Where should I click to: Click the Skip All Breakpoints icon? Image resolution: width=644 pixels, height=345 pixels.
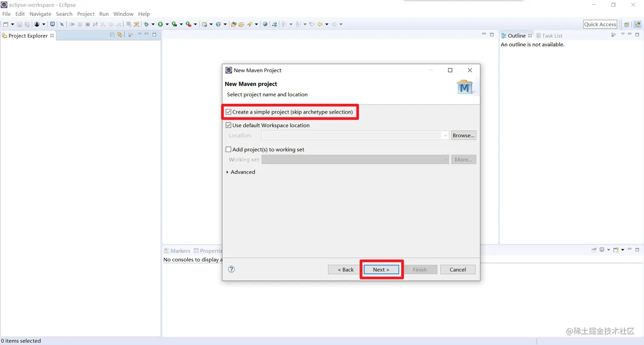(x=62, y=24)
